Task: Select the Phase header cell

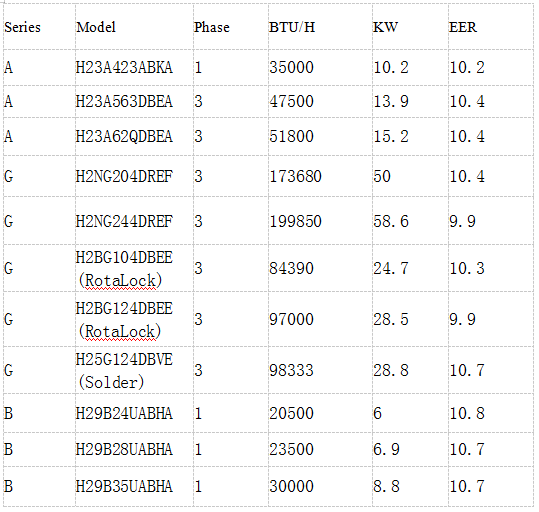Action: click(231, 27)
